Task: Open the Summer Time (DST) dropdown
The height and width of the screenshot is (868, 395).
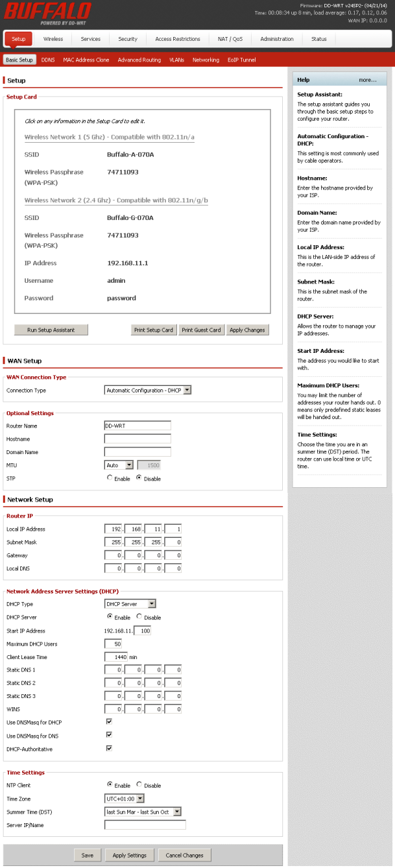Action: (x=143, y=812)
